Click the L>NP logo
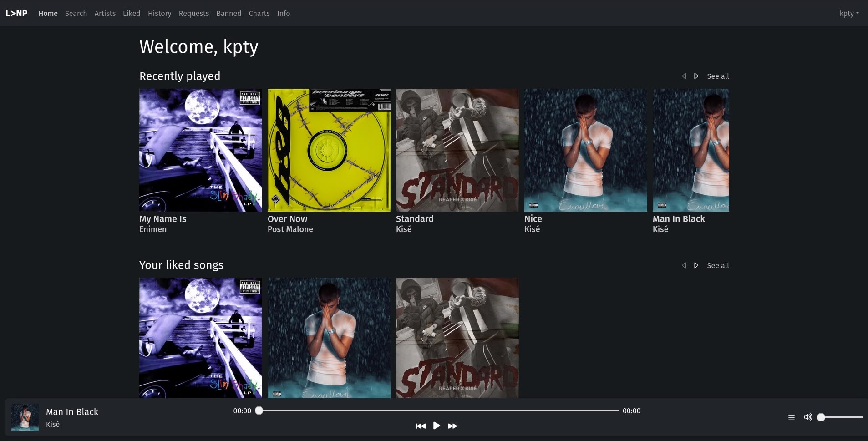The height and width of the screenshot is (441, 868). point(16,13)
